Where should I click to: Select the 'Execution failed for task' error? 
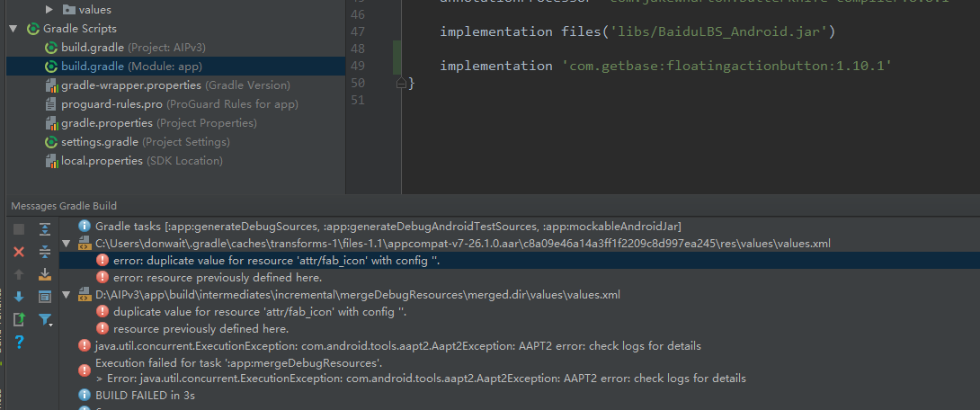239,362
